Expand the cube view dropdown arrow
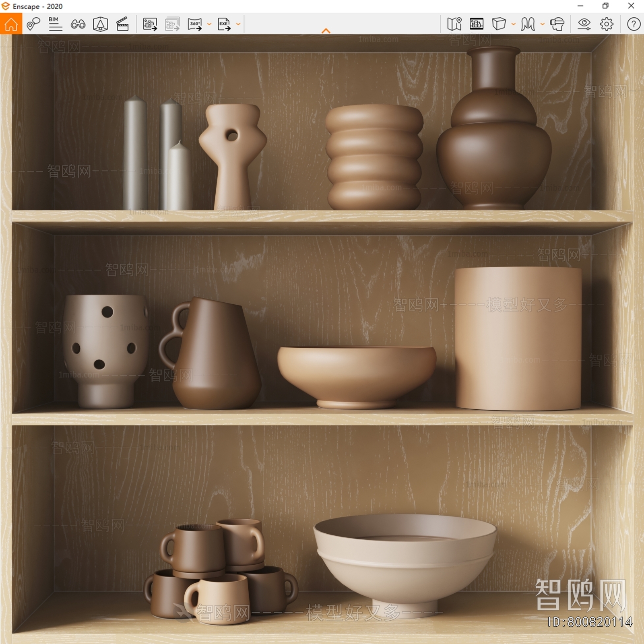The height and width of the screenshot is (644, 644). coord(514,24)
